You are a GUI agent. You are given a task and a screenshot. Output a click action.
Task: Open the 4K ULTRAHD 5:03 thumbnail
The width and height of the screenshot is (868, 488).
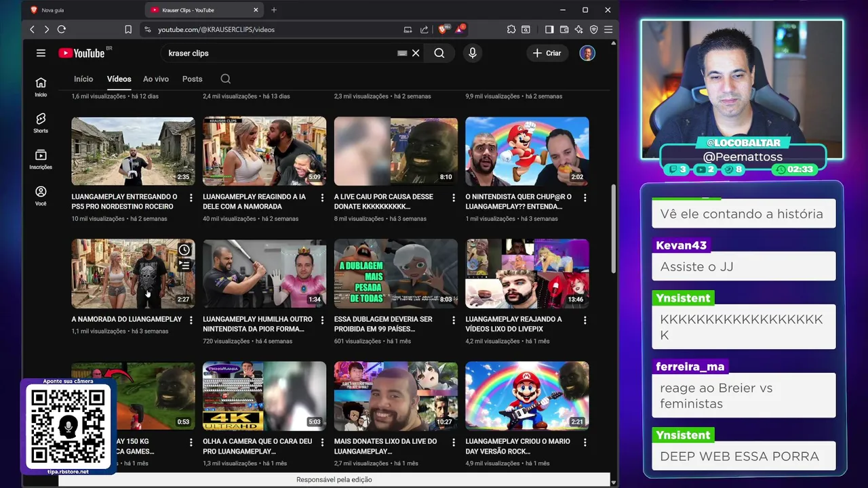click(264, 395)
